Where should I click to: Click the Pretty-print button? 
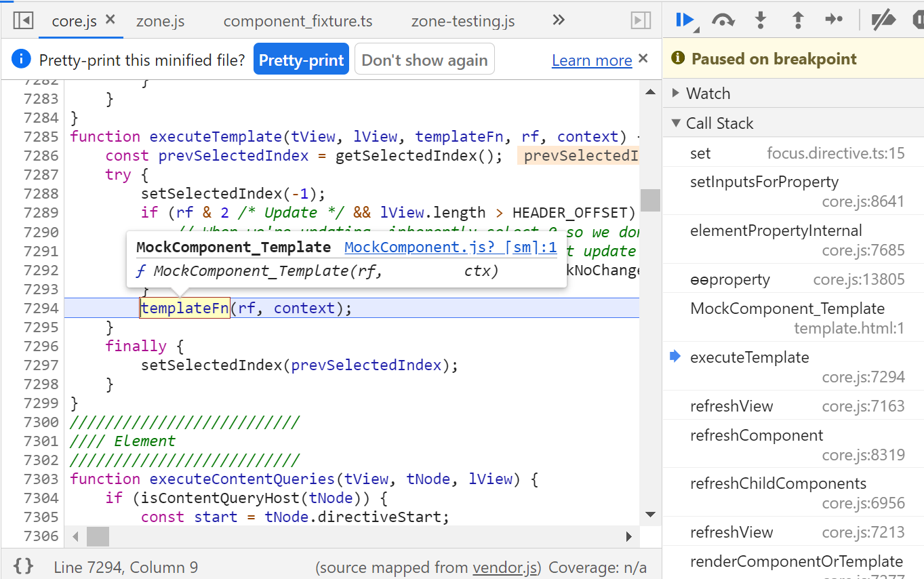point(302,60)
